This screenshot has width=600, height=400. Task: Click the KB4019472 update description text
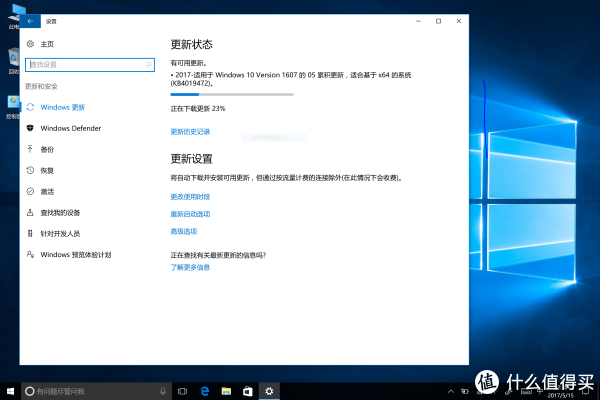(x=291, y=79)
